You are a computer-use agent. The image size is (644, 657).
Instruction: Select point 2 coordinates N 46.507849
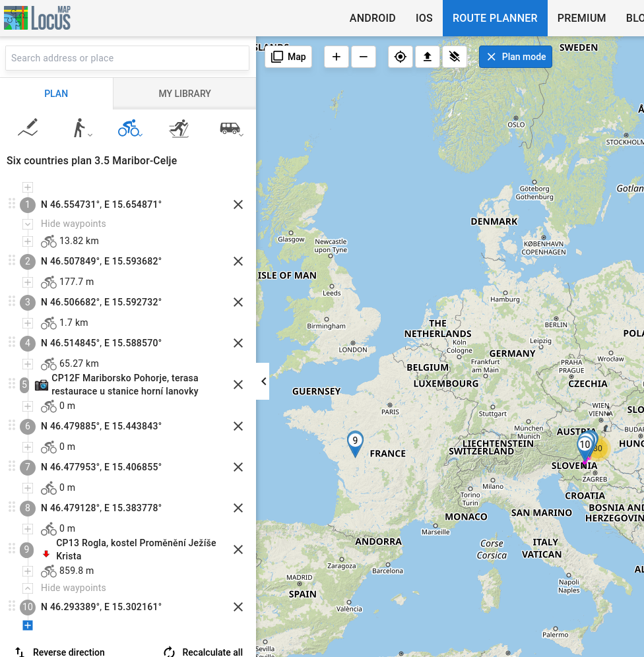tap(102, 261)
